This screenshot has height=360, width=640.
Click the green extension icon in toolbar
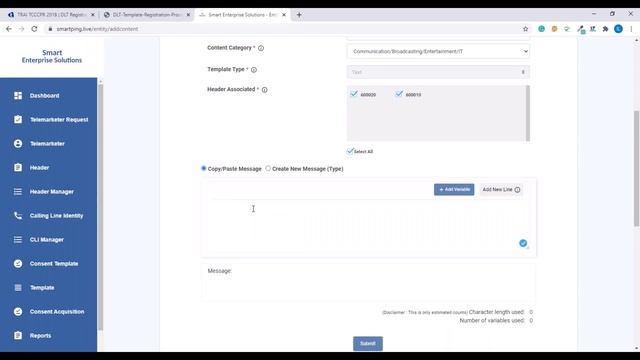point(541,29)
